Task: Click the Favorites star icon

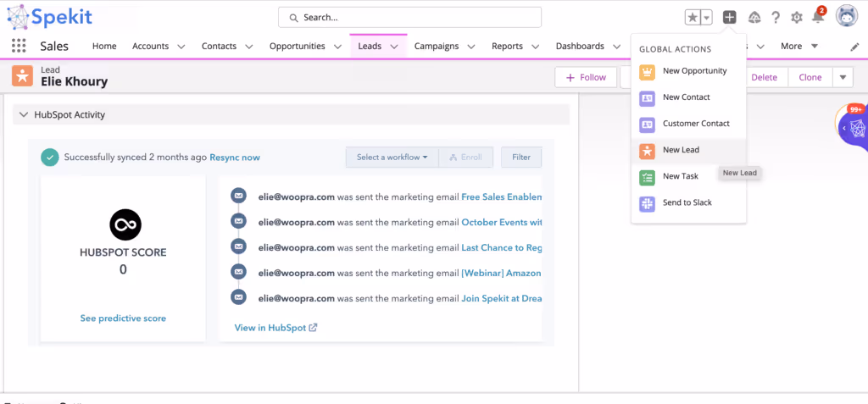Action: tap(693, 18)
